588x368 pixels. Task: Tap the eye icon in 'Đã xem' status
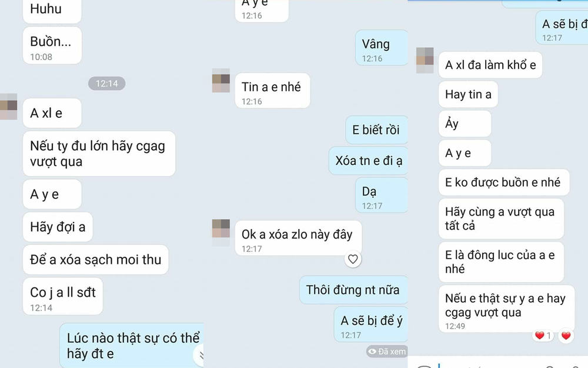pyautogui.click(x=372, y=352)
